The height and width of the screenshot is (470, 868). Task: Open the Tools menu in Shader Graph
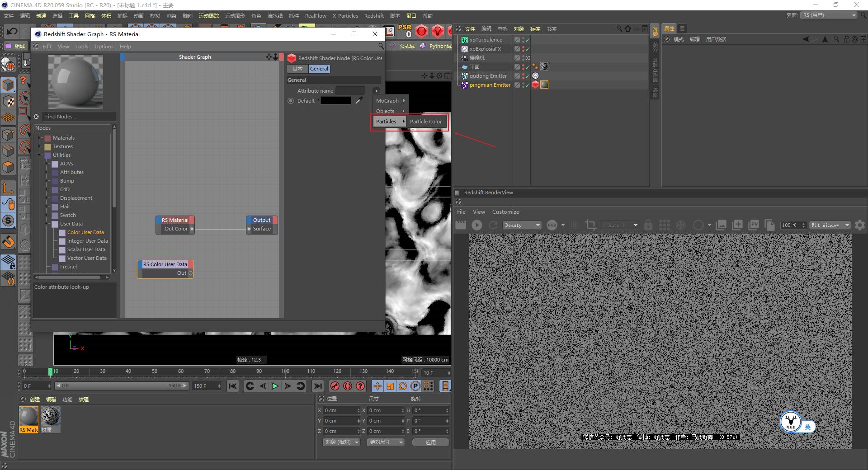point(81,47)
